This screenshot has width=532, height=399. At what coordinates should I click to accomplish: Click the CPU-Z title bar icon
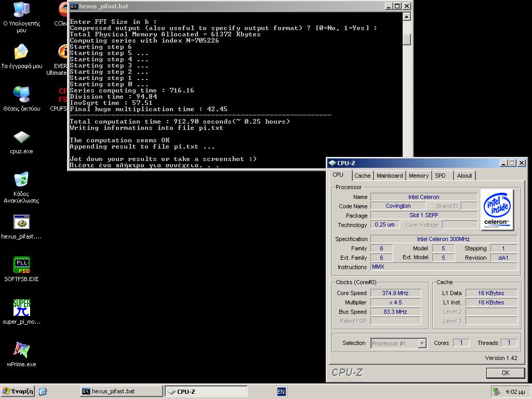[332, 163]
